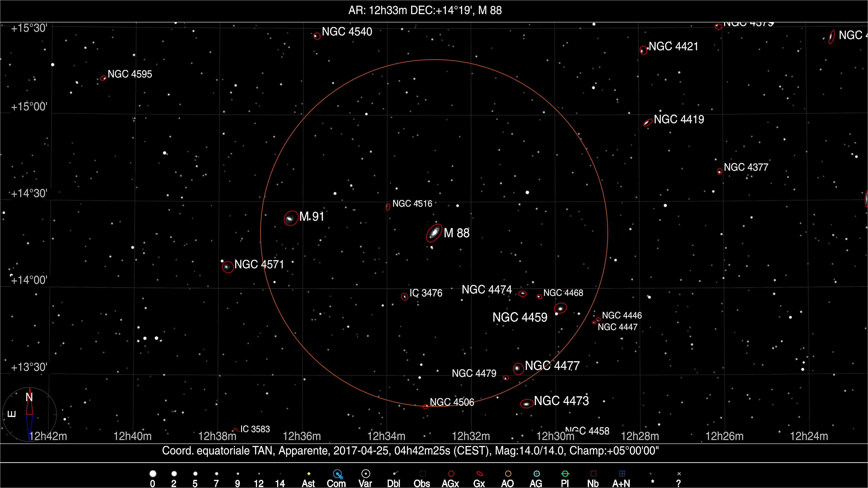Click the globular cluster (AG) cyan icon
868x488 pixels.
click(x=536, y=474)
